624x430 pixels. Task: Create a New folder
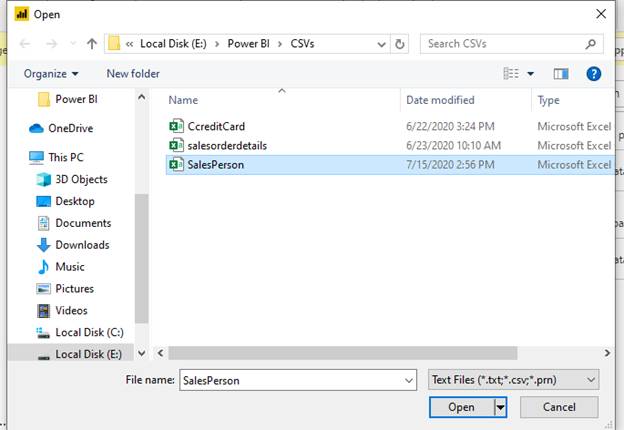pyautogui.click(x=133, y=74)
